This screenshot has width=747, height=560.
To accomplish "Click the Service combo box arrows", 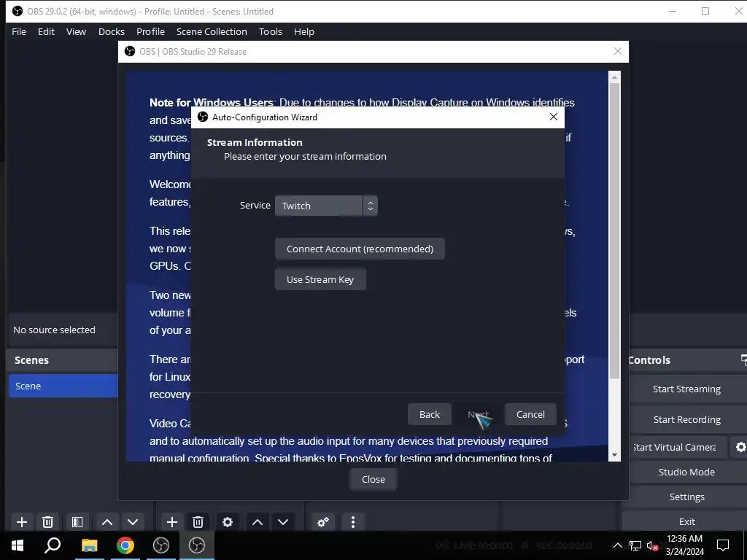I will pyautogui.click(x=370, y=206).
